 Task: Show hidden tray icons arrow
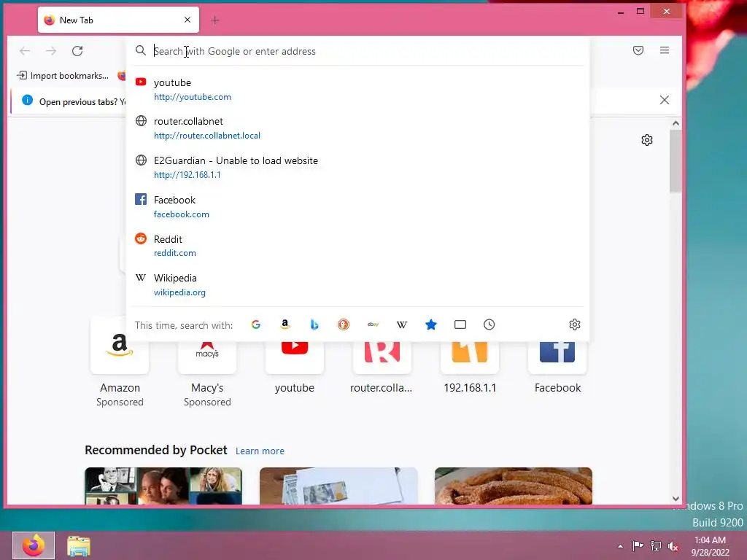click(x=620, y=546)
